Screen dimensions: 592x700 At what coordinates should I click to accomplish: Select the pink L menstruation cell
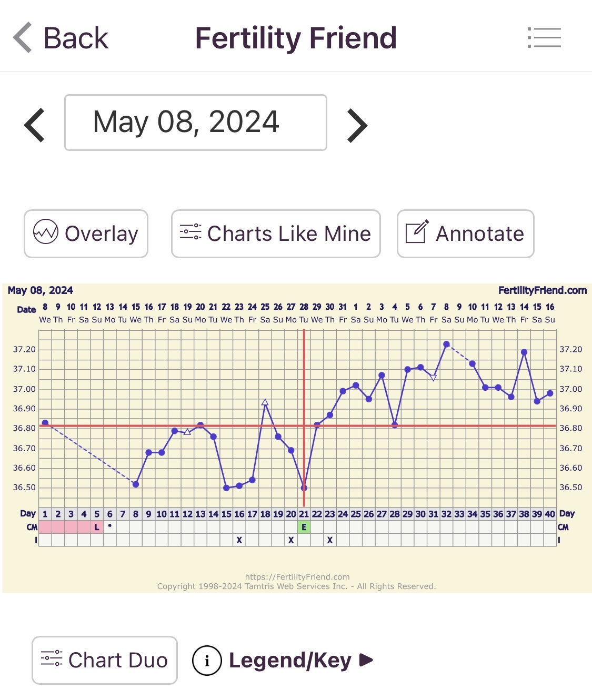(x=97, y=527)
